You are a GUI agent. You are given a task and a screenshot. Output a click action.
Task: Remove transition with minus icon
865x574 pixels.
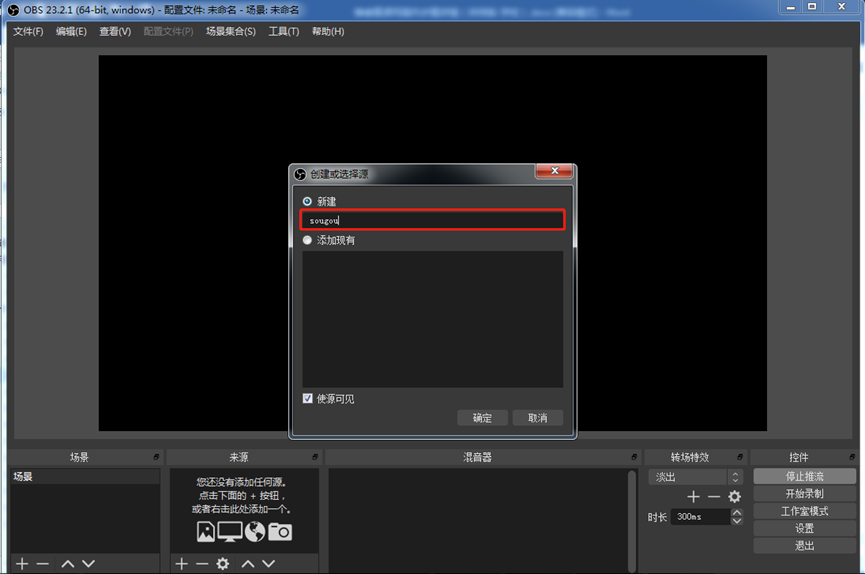(x=714, y=497)
